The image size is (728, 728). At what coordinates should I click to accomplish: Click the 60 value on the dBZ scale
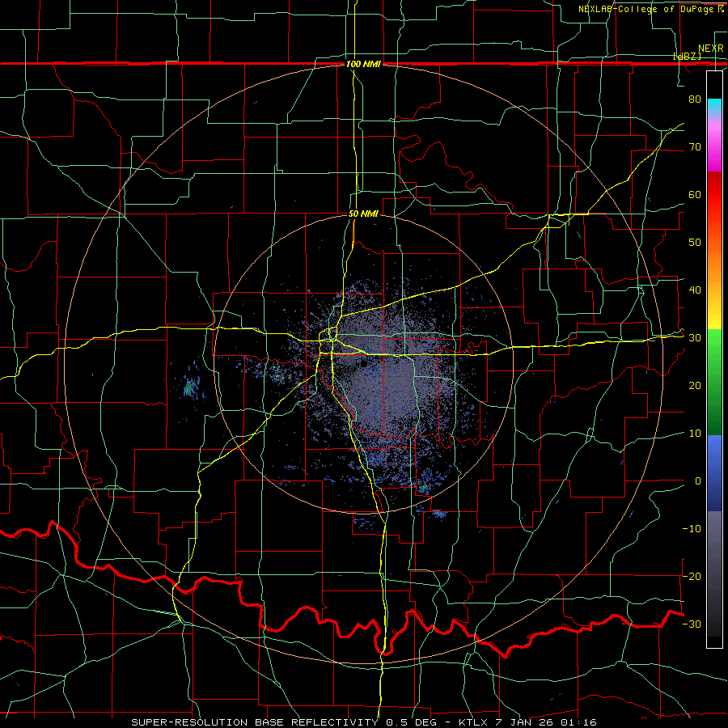(x=695, y=194)
